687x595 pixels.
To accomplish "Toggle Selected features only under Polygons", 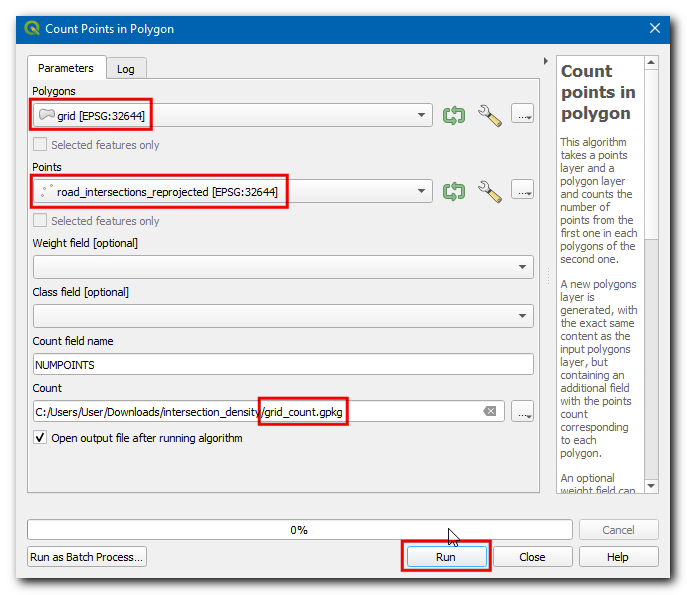I will [x=41, y=145].
